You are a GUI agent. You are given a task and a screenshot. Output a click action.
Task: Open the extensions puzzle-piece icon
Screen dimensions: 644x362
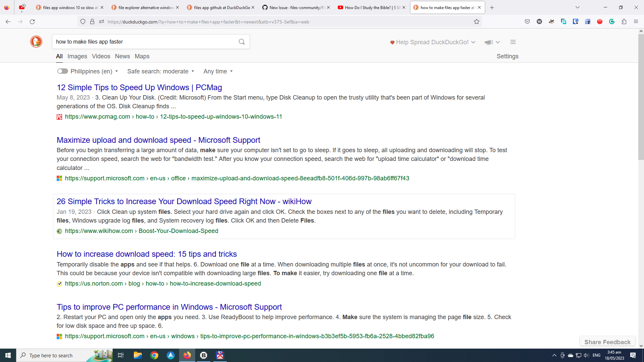click(x=624, y=21)
